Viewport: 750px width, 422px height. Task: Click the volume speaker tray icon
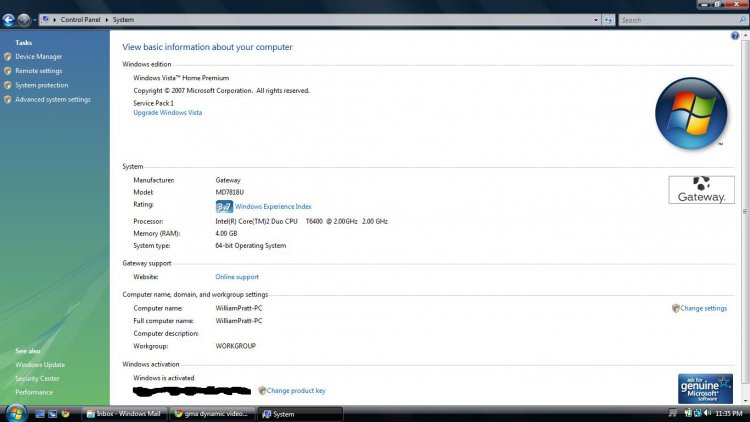(x=708, y=413)
